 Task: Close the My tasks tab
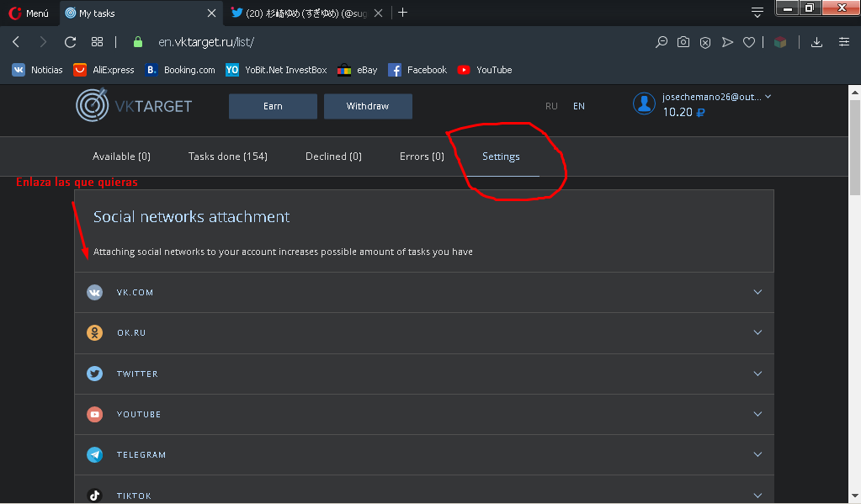click(211, 13)
